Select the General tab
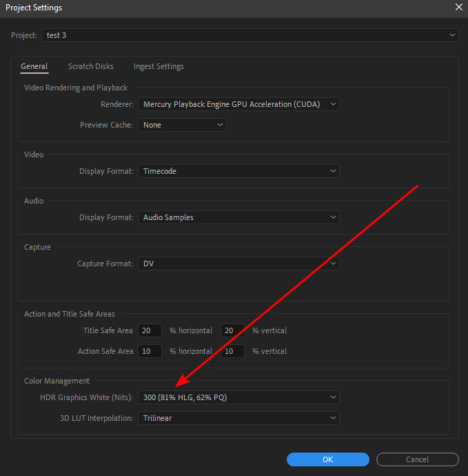The width and height of the screenshot is (468, 476). [x=34, y=66]
